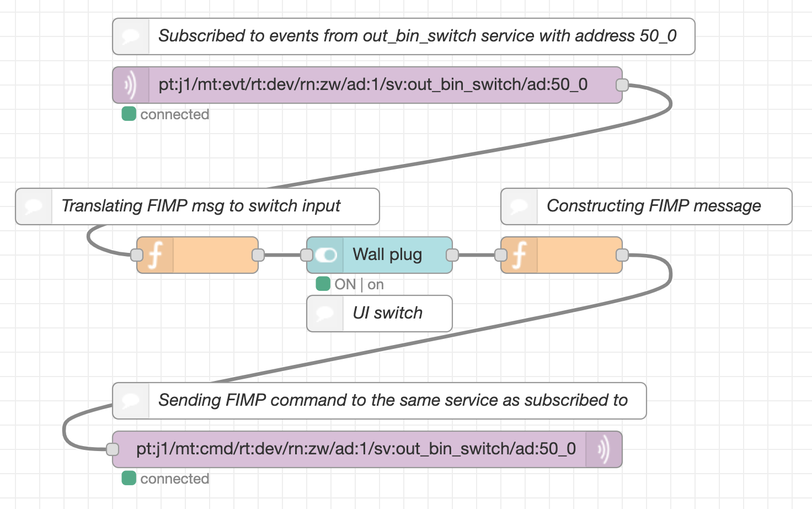The image size is (812, 509).
Task: Select the left orange function node body
Action: [197, 255]
